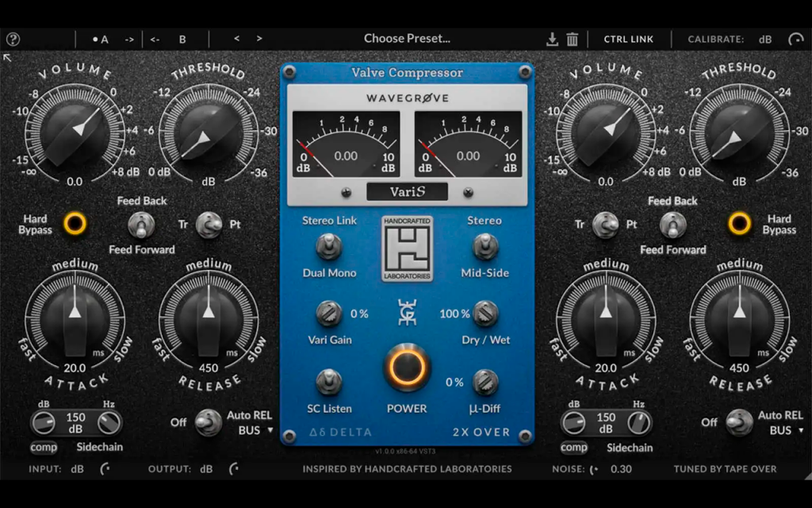Toggle the right channel Hard Bypass button

click(740, 224)
